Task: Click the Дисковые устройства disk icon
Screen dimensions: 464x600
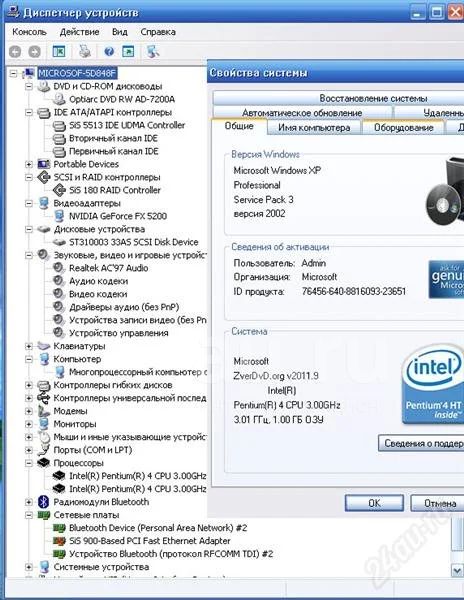Action: coord(44,229)
